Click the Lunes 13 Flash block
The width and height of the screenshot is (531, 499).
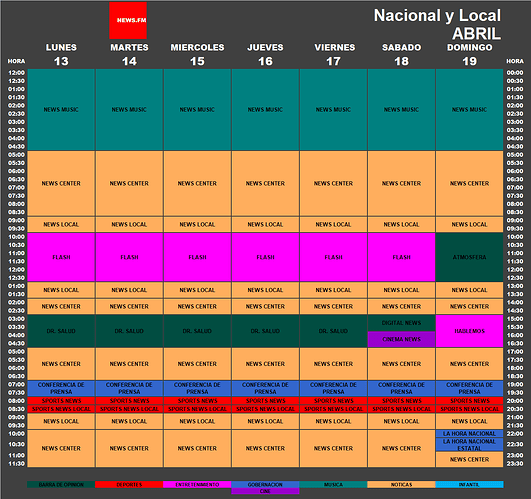61,257
